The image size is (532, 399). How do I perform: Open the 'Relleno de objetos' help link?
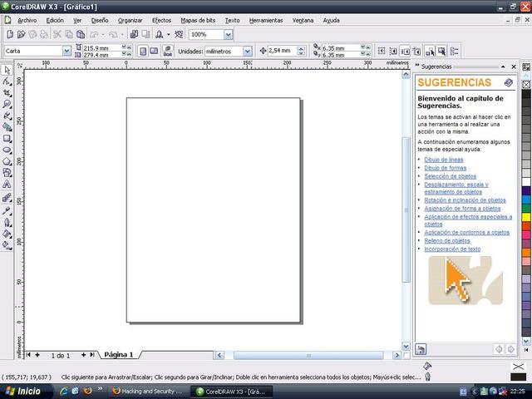[446, 240]
